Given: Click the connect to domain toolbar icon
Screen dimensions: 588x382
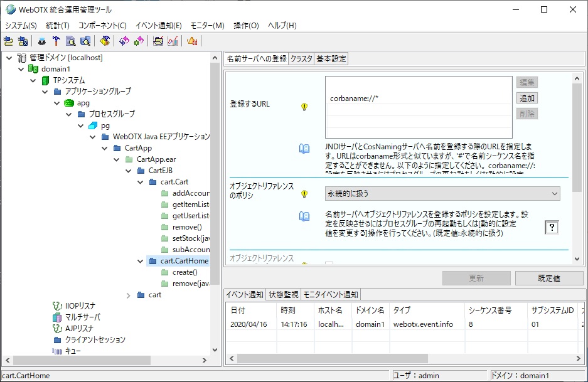Looking at the screenshot, I should tap(8, 41).
